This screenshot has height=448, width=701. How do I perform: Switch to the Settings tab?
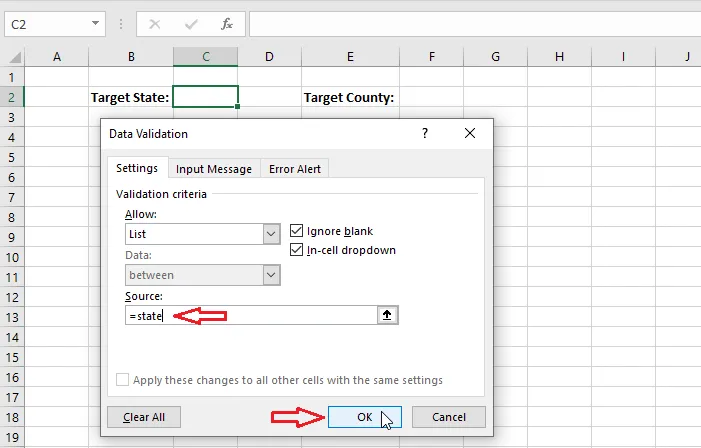137,168
